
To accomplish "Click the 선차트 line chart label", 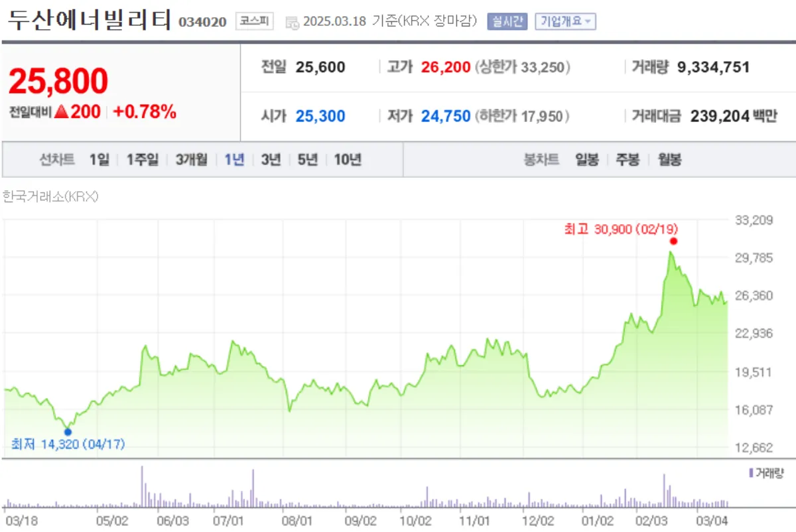I will [56, 160].
